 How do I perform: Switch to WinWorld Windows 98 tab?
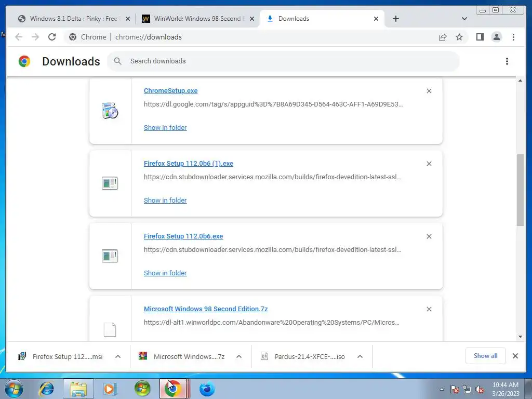[198, 19]
